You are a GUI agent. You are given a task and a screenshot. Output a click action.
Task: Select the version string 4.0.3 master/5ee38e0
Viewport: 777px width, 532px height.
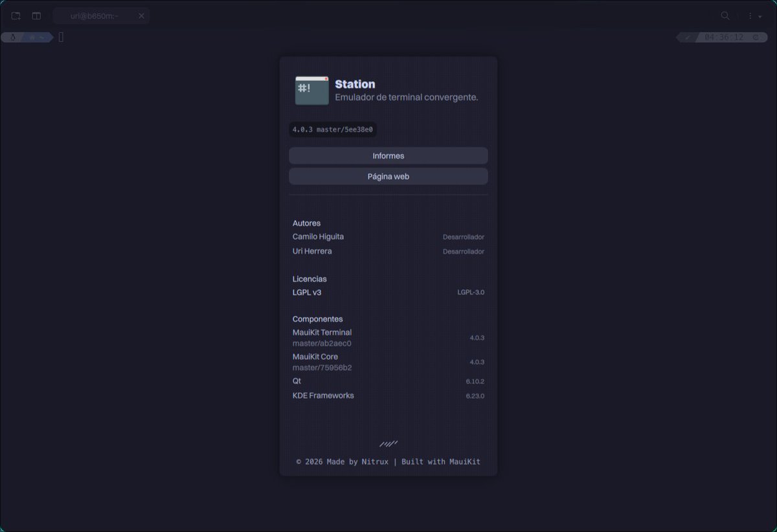pos(333,129)
